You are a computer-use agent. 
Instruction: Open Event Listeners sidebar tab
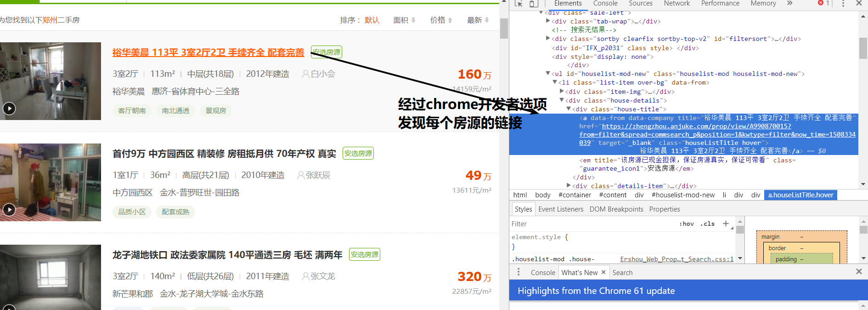(561, 209)
